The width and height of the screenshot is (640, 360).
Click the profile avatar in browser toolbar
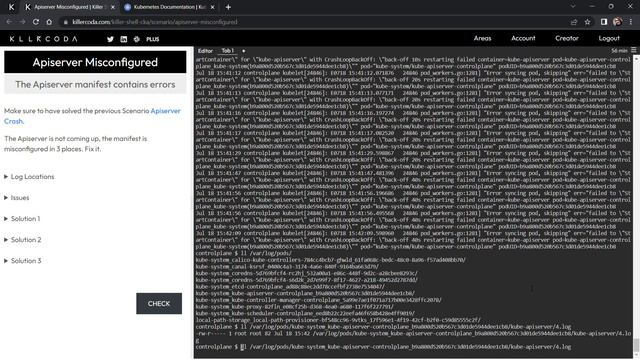pos(618,22)
